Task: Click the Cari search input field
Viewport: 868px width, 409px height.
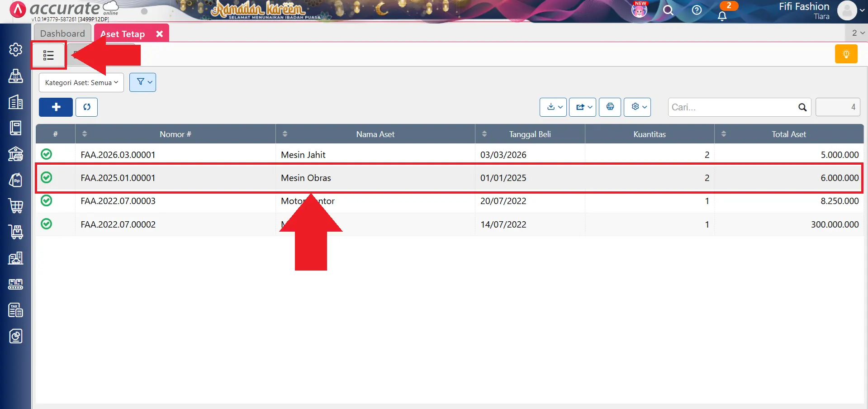Action: tap(733, 107)
